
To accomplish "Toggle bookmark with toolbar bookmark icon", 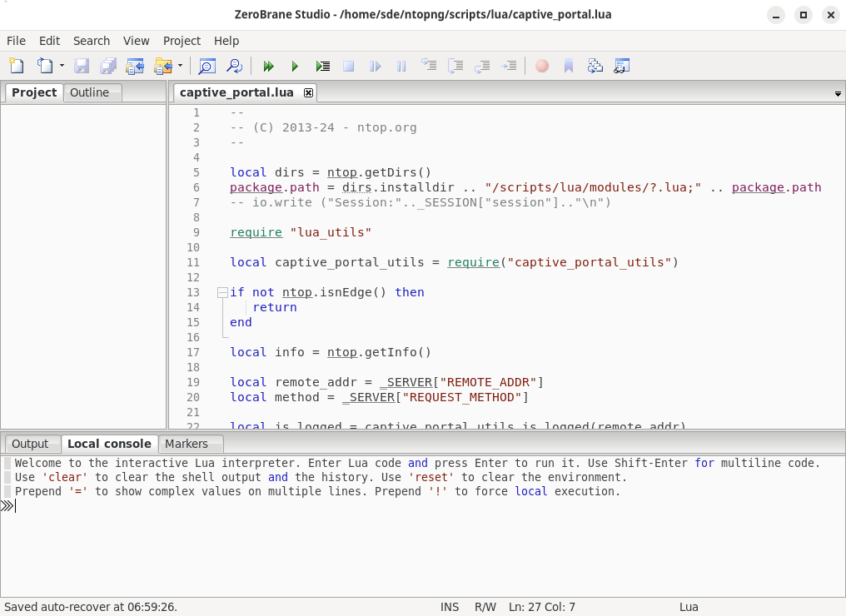I will coord(569,66).
